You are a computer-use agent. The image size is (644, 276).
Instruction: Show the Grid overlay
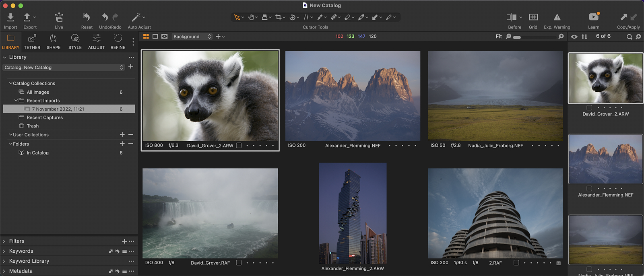(x=533, y=17)
